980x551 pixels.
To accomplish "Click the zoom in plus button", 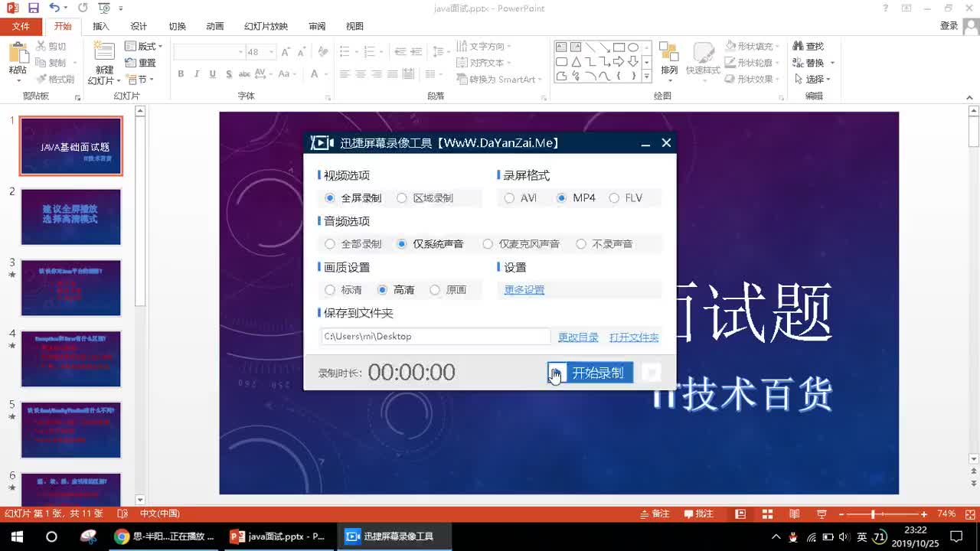I will (x=924, y=514).
